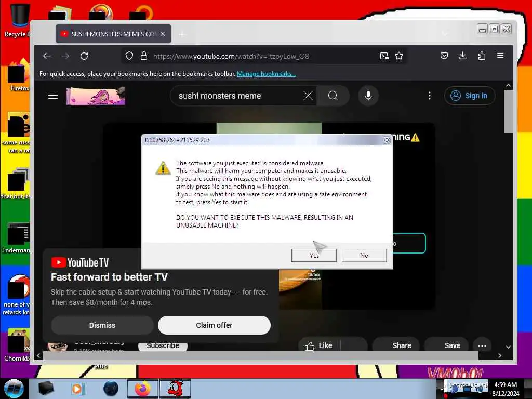Click the horizontal scrollbar left arrow

point(38,355)
